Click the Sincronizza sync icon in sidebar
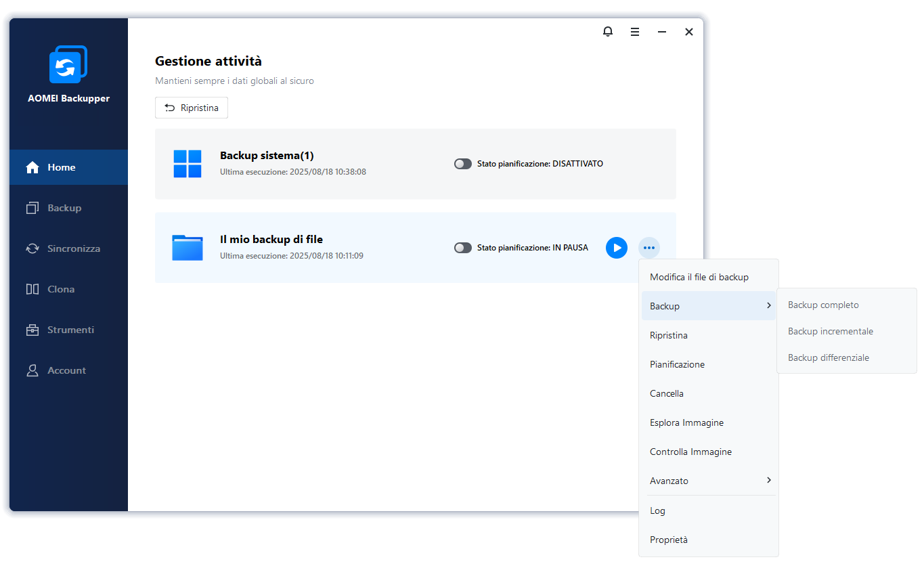 32,248
